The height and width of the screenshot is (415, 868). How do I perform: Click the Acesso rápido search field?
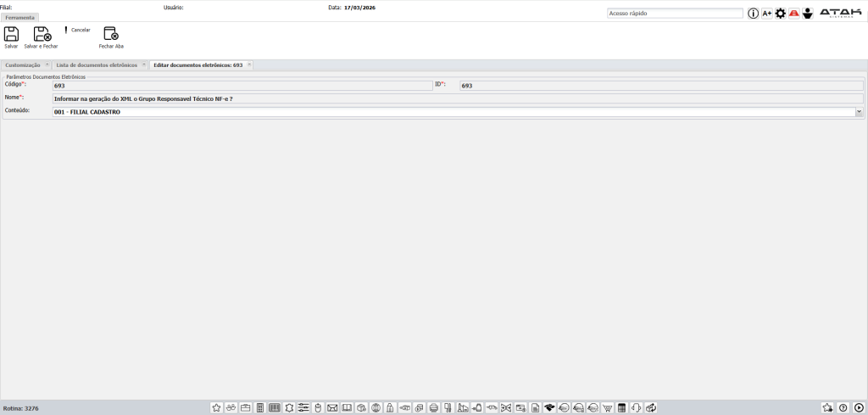pos(675,14)
